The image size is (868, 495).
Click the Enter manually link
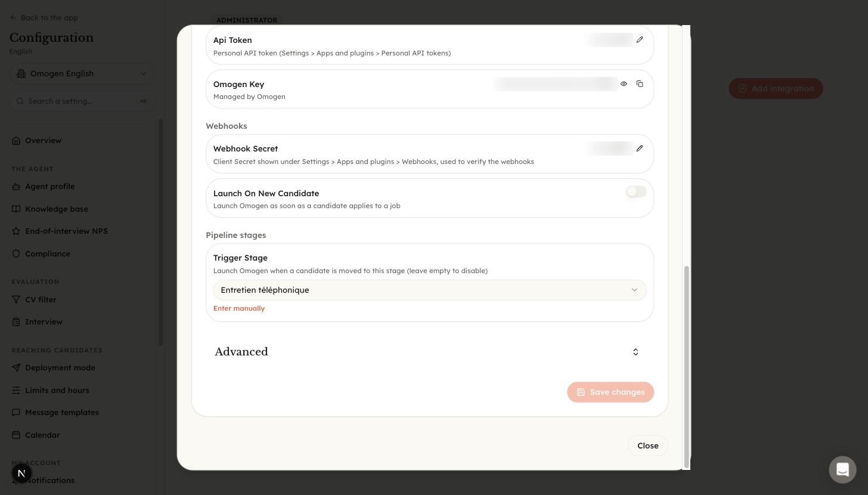pyautogui.click(x=239, y=308)
